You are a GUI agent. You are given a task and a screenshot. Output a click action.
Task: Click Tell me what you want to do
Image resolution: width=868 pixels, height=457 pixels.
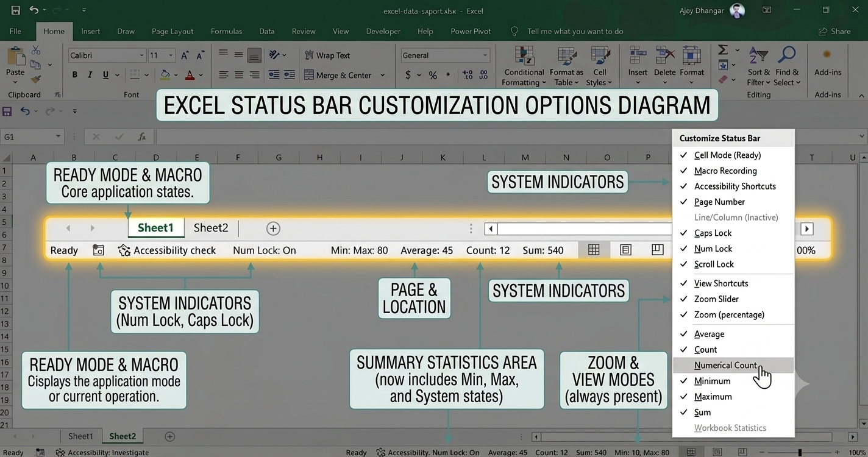click(x=575, y=31)
